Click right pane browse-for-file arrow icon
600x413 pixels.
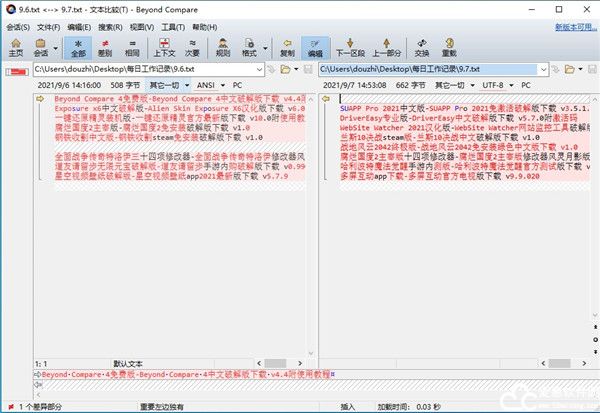click(x=556, y=69)
